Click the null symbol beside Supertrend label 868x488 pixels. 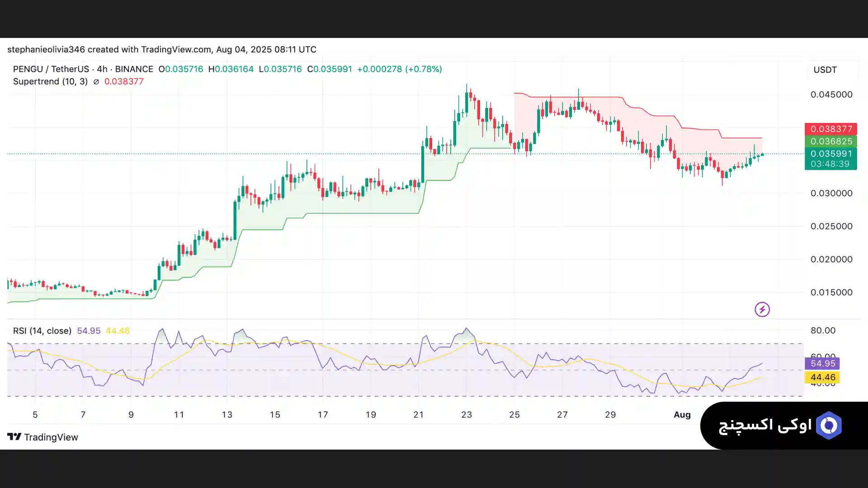tap(96, 82)
